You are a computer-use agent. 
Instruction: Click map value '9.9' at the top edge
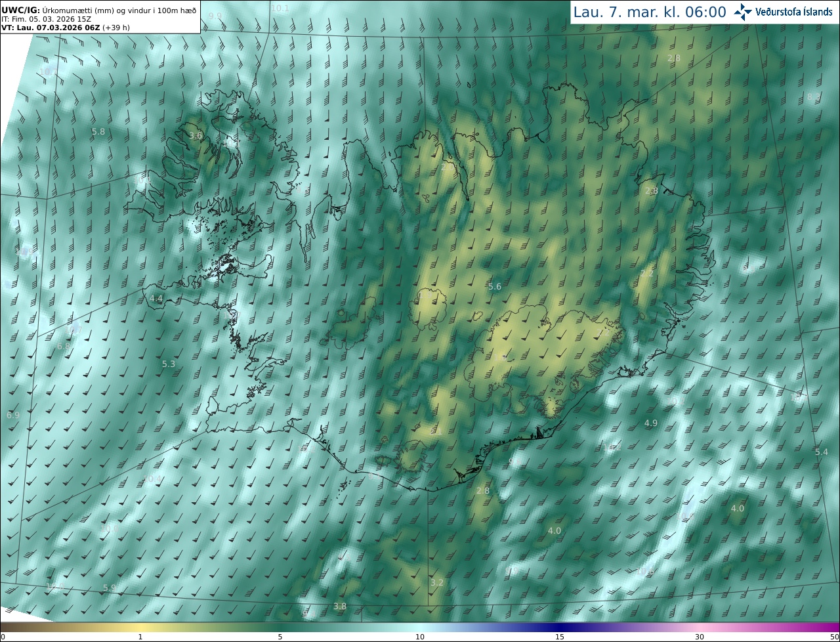(x=215, y=16)
